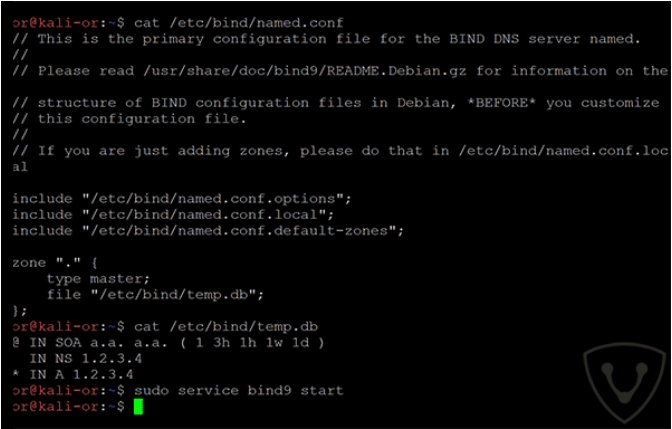The width and height of the screenshot is (672, 429).
Task: Click the include named.conf.options line
Action: [x=182, y=199]
